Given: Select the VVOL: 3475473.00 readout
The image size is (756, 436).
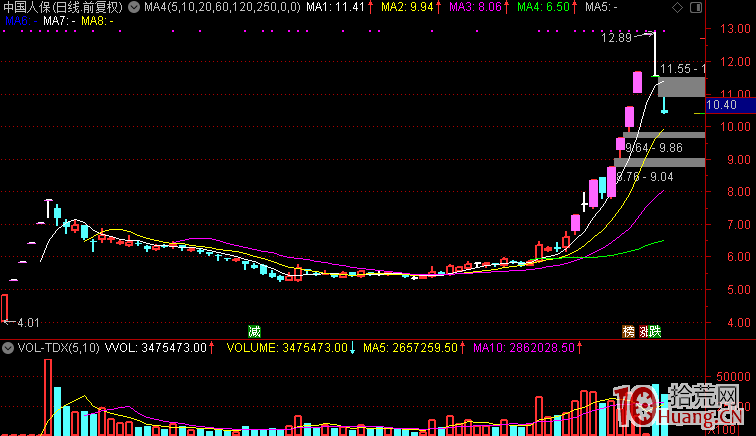Looking at the screenshot, I should pyautogui.click(x=156, y=348).
